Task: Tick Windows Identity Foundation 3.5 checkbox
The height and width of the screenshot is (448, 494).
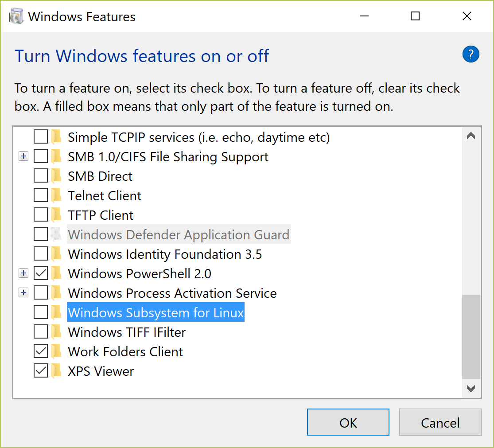Action: (41, 253)
